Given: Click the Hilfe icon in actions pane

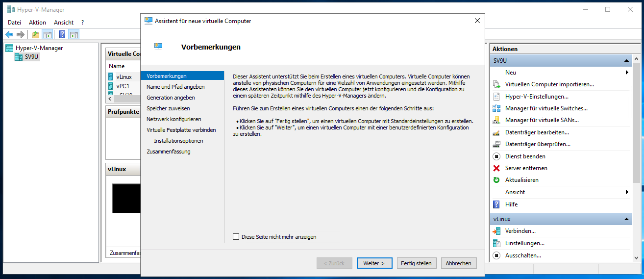Looking at the screenshot, I should coord(496,204).
